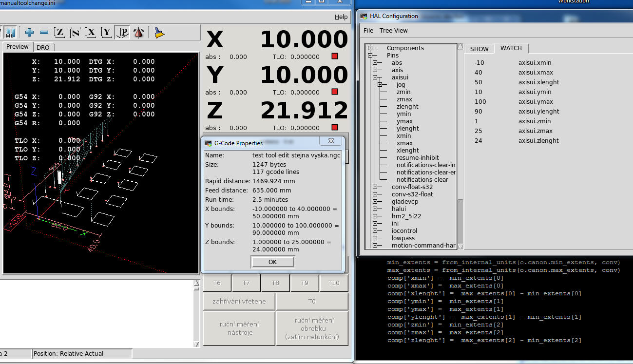The image size is (633, 364).
Task: Select ymax pin in HAL tree
Action: [x=404, y=121]
